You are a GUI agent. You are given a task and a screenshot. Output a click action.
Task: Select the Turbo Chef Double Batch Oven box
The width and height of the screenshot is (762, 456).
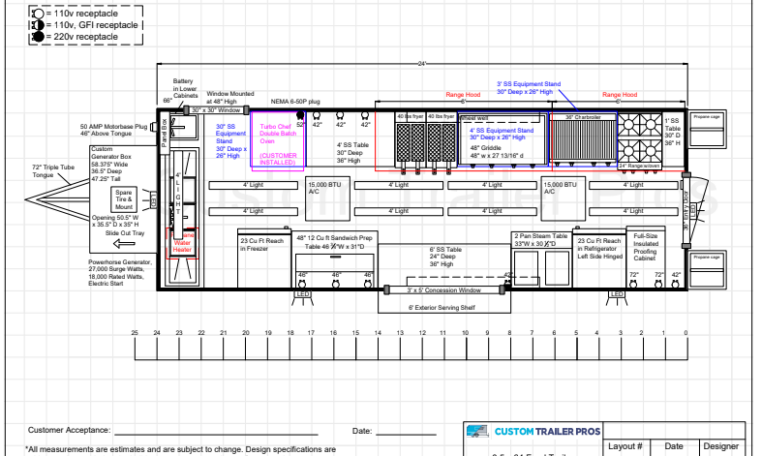click(x=278, y=142)
